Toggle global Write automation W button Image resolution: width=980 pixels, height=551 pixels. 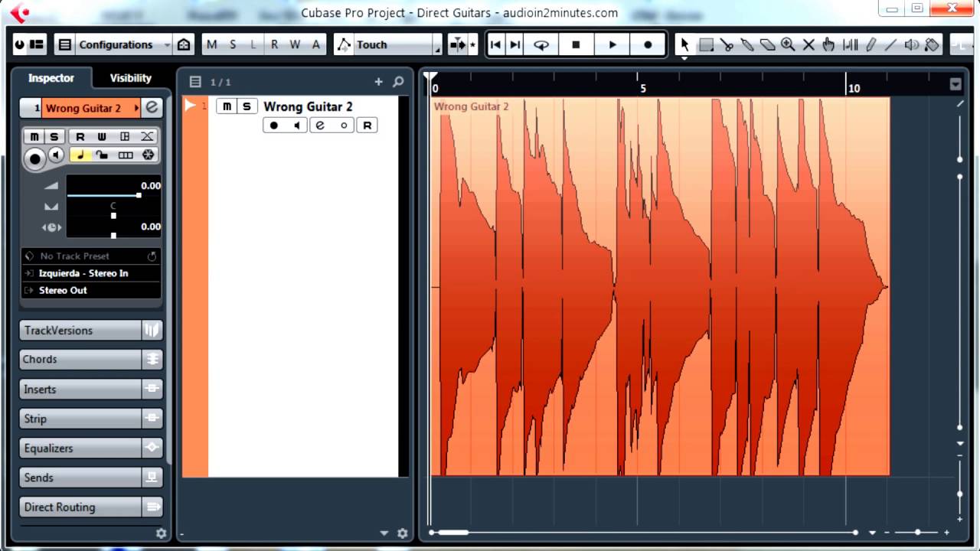295,44
